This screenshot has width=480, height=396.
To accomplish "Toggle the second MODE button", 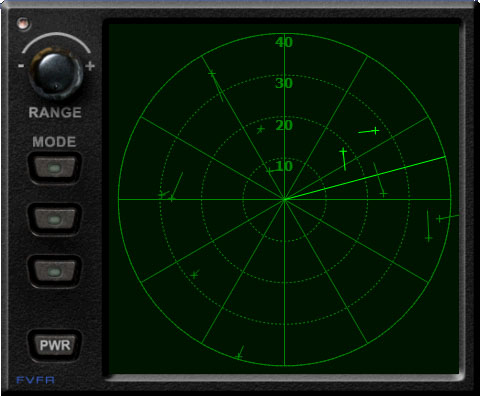I will point(55,219).
